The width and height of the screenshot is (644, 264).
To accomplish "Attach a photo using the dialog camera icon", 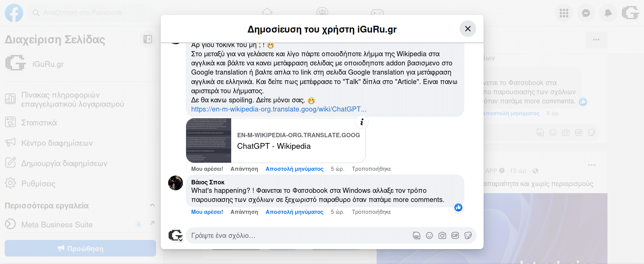I will click(x=442, y=236).
